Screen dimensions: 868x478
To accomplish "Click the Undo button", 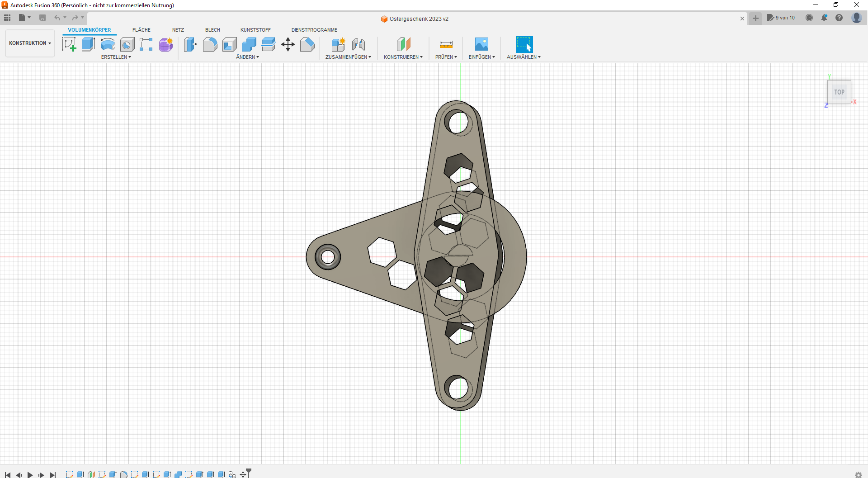I will [x=57, y=18].
